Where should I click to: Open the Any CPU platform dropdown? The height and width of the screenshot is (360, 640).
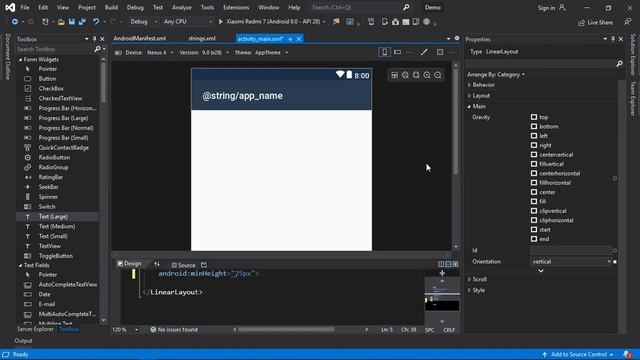pos(187,22)
